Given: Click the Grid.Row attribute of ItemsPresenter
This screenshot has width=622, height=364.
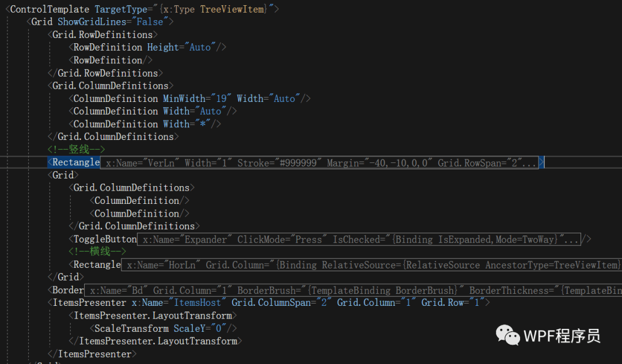Looking at the screenshot, I should pos(442,303).
